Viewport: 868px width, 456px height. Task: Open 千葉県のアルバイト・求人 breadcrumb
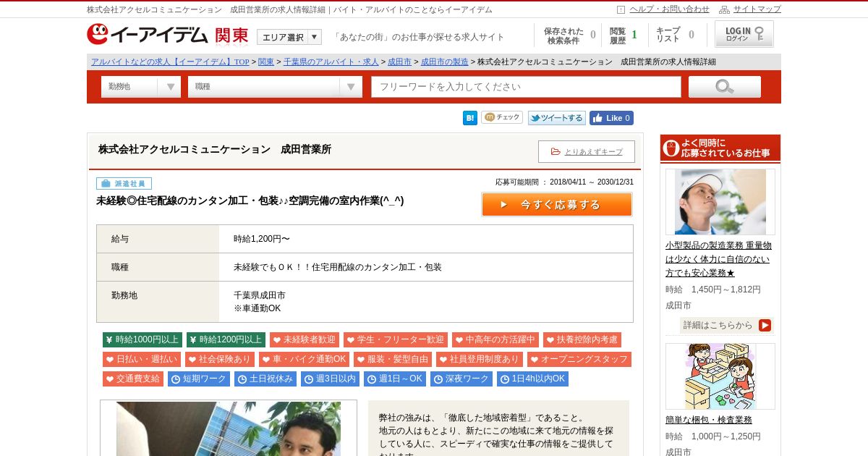click(331, 62)
